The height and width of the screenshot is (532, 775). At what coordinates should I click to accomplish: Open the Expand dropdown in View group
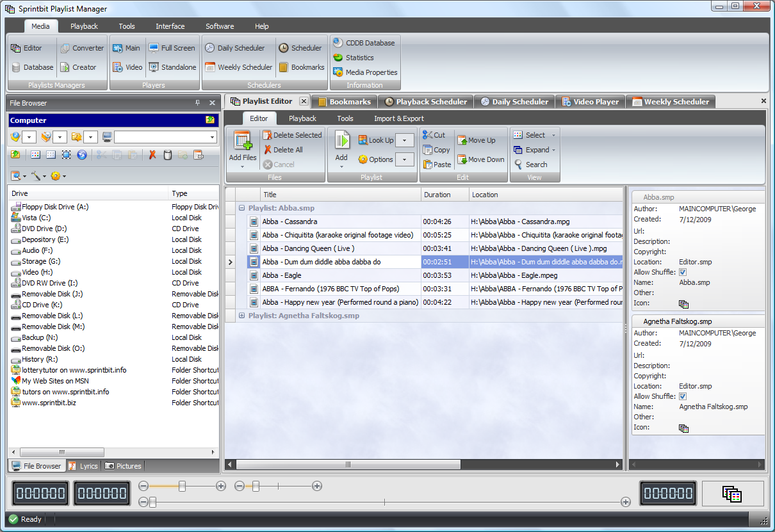(x=553, y=150)
